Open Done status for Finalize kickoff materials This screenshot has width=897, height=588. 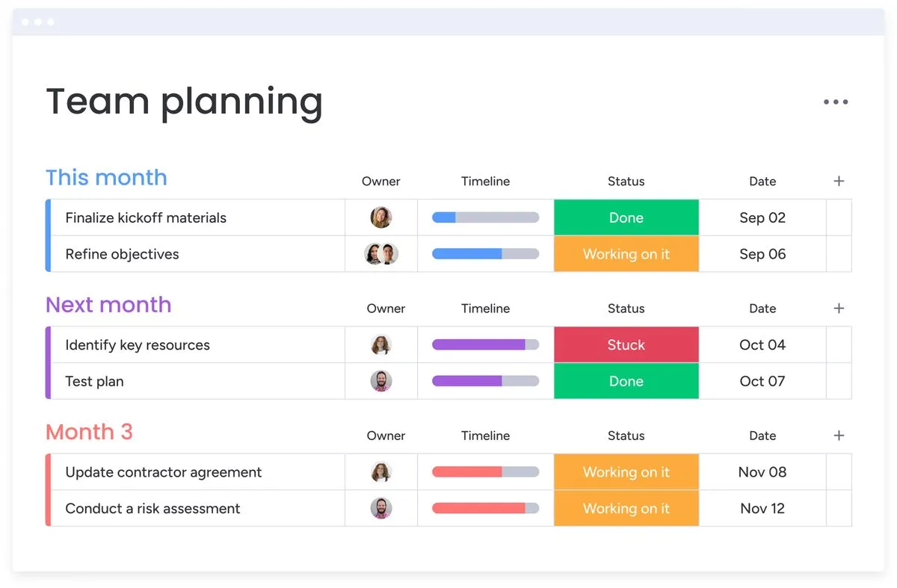[626, 217]
